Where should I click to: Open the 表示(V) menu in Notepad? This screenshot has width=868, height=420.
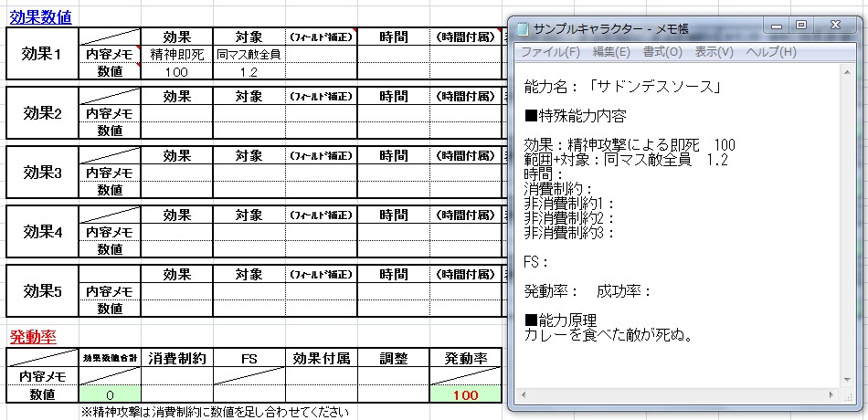(x=714, y=52)
